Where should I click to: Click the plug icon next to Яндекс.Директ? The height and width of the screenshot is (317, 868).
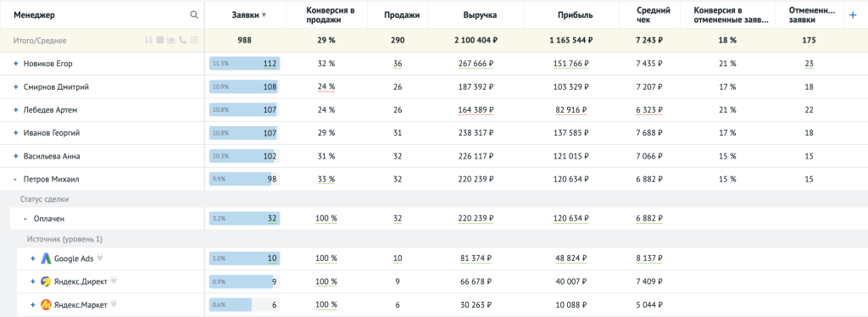tap(114, 281)
